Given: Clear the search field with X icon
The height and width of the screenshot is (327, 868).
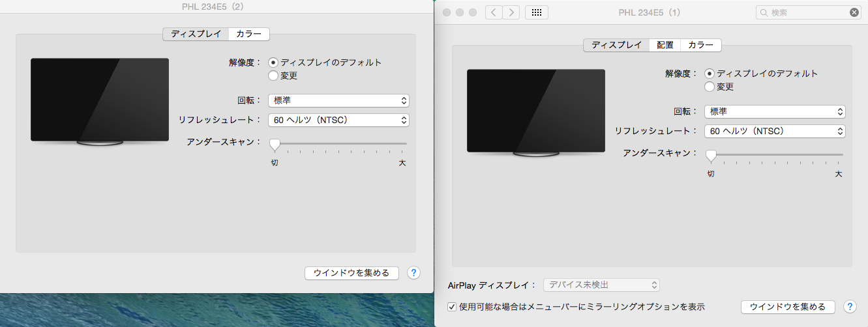Looking at the screenshot, I should click(x=854, y=12).
